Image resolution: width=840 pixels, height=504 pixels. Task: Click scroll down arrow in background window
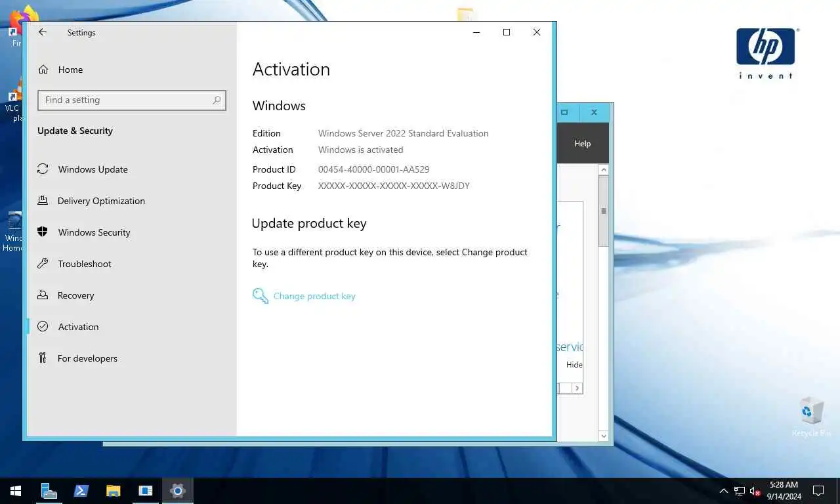click(604, 436)
